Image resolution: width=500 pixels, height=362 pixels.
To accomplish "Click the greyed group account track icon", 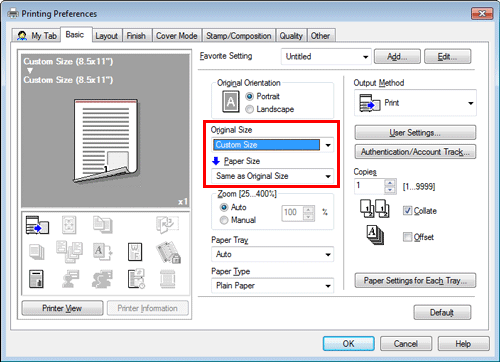I will [102, 279].
